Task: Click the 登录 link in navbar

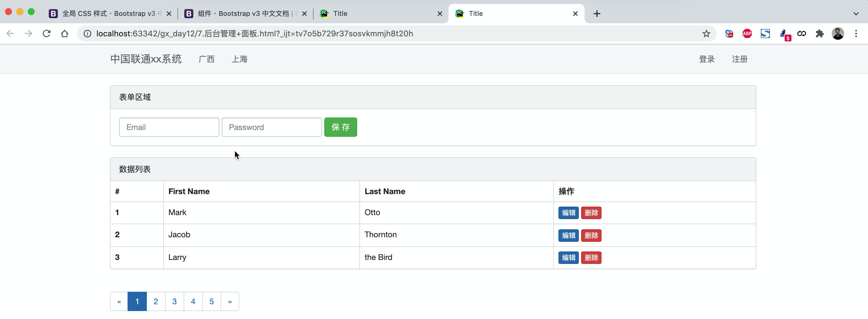Action: (707, 59)
